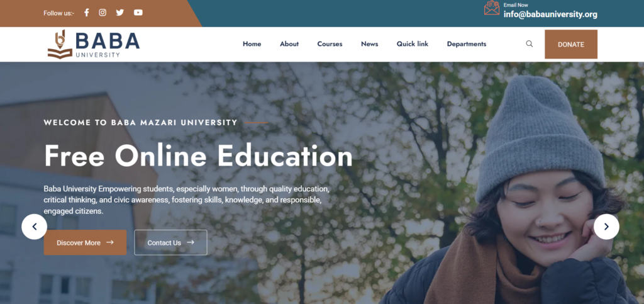Expand the Departments menu
The height and width of the screenshot is (304, 644).
point(467,44)
